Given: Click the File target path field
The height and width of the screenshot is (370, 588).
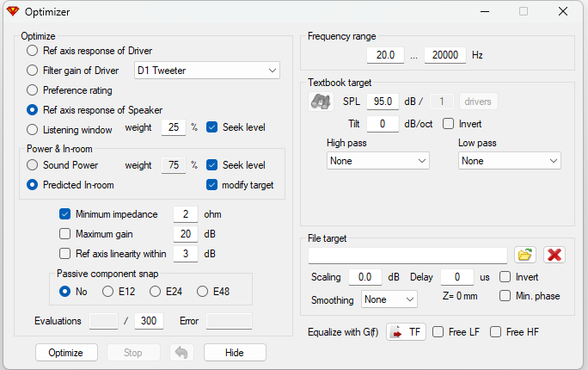Looking at the screenshot, I should click(x=407, y=256).
